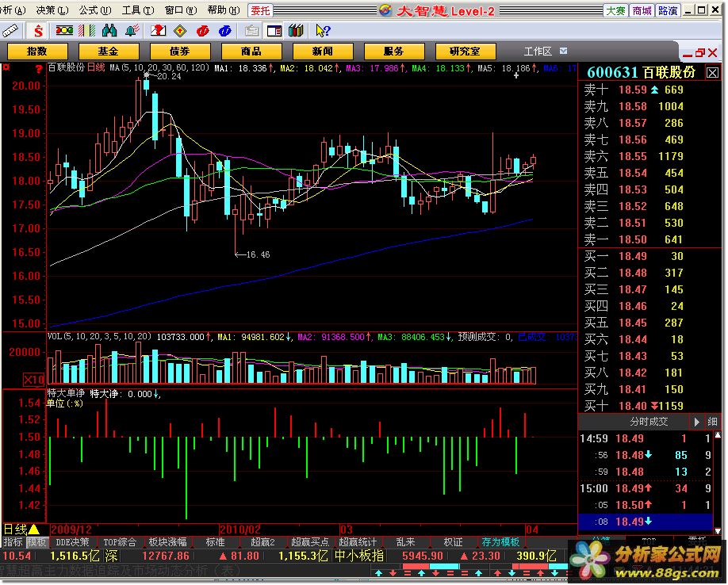
Task: Click the yellow 服务 button
Action: 393,51
